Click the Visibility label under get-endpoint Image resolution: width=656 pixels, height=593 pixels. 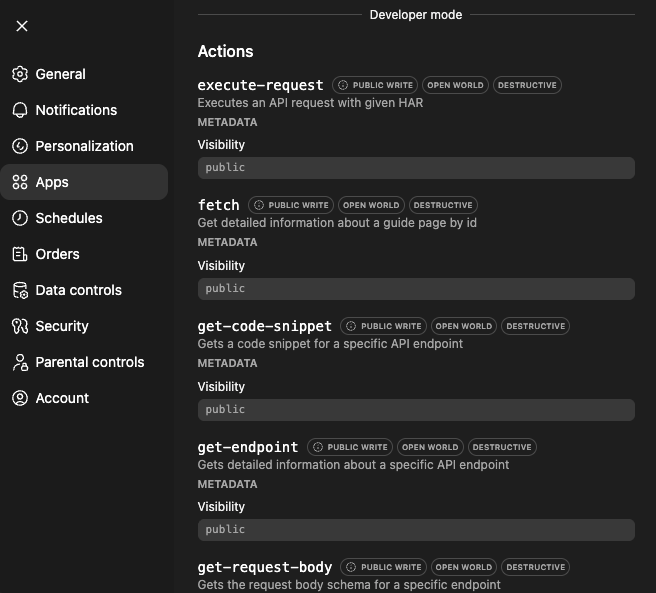(x=221, y=507)
